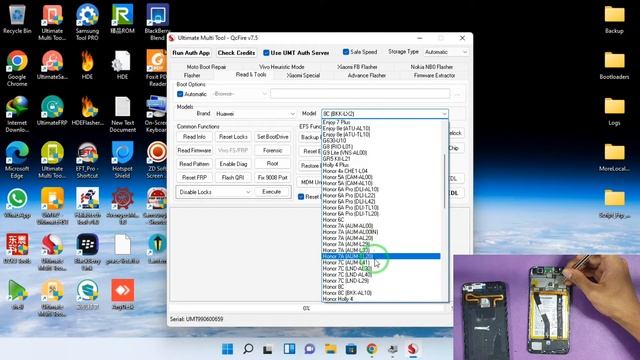Open the EFT Pro shortcut
Screen dimensions: 640x360
tap(87, 160)
